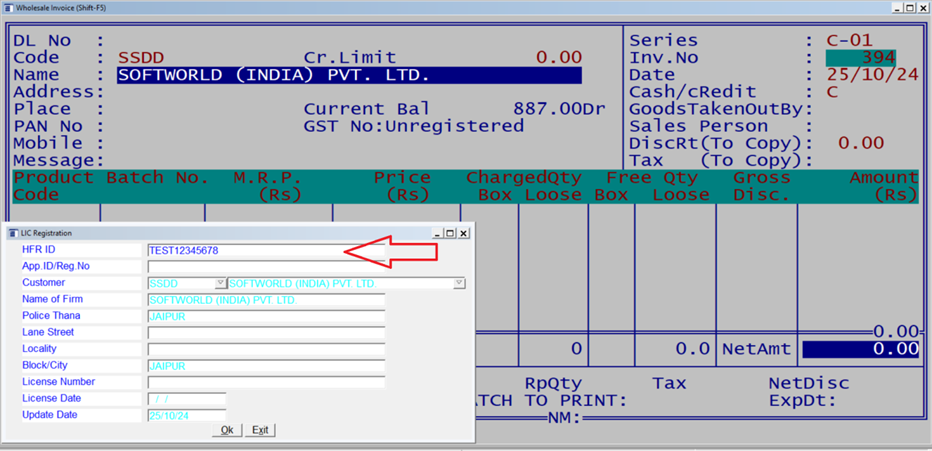Click the Inv.No field showing 394

[861, 58]
